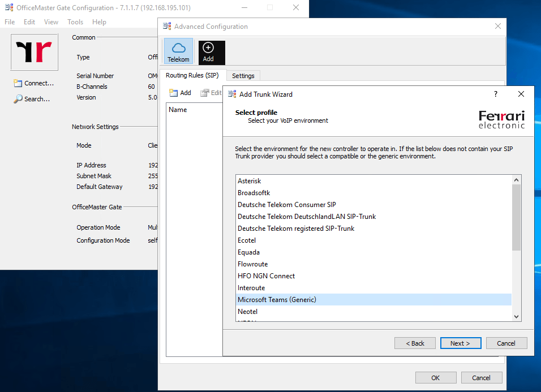Minimize the OfficeMaster Gate Configuration window
This screenshot has width=541, height=392.
(244, 7)
